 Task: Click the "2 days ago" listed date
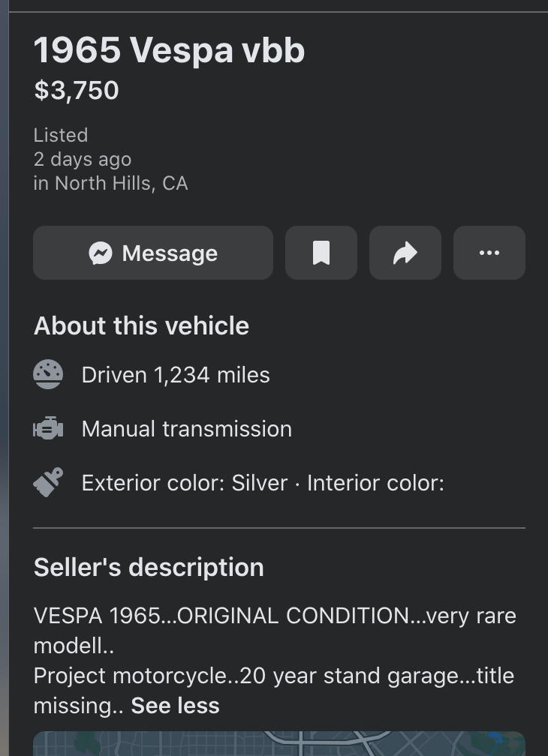[x=83, y=159]
